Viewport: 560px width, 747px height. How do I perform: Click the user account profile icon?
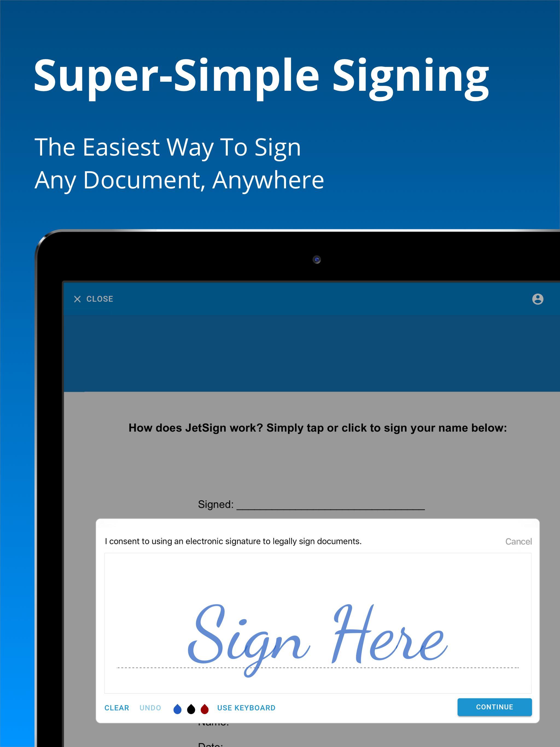click(537, 299)
